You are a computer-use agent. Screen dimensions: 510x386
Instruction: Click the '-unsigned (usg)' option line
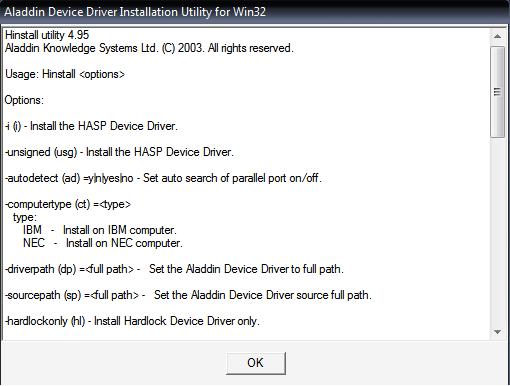click(119, 152)
